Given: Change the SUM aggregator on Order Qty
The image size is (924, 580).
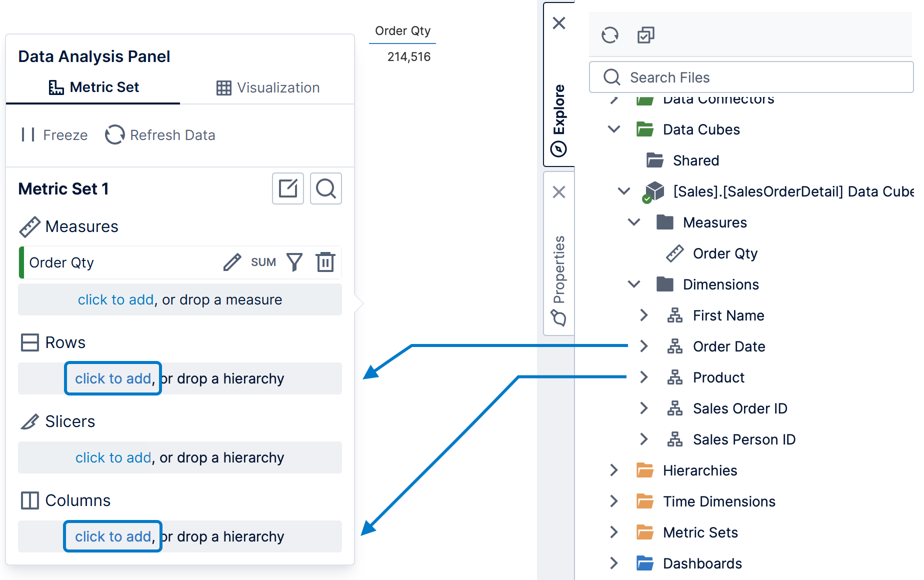Looking at the screenshot, I should 263,262.
